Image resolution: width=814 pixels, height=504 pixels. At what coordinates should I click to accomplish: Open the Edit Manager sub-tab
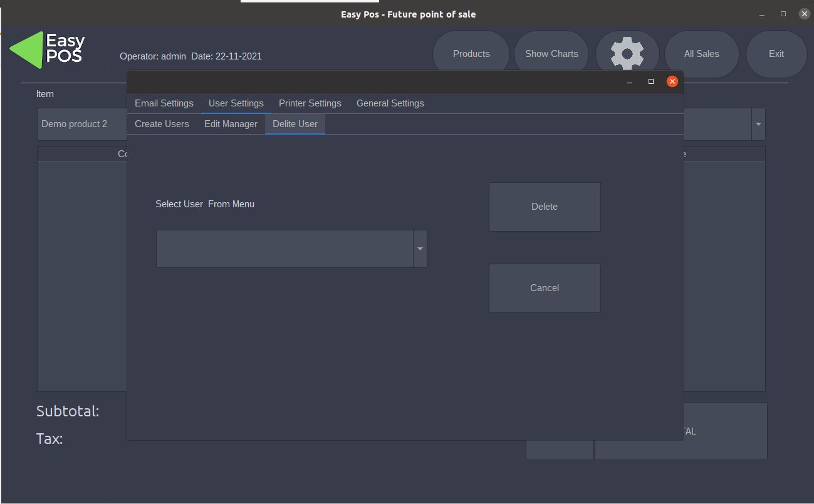click(231, 124)
